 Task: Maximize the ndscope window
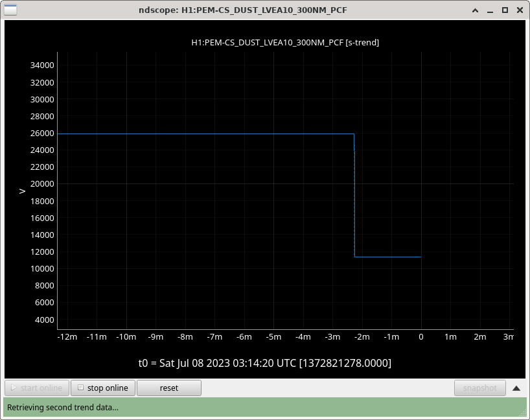point(503,10)
